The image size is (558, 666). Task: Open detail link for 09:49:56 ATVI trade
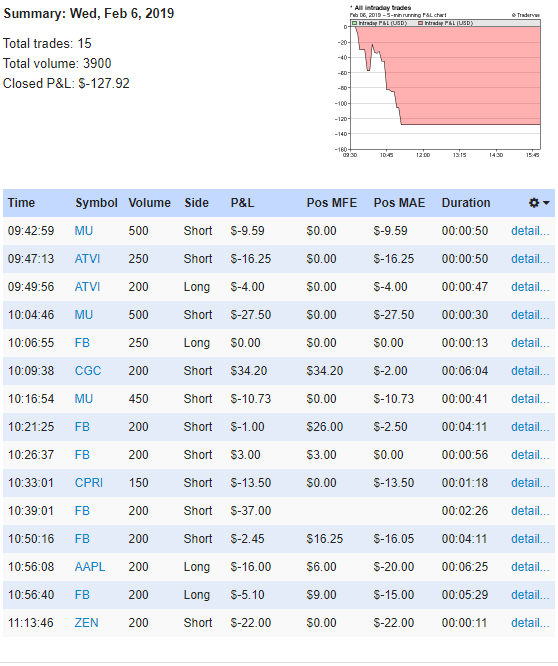coord(530,287)
